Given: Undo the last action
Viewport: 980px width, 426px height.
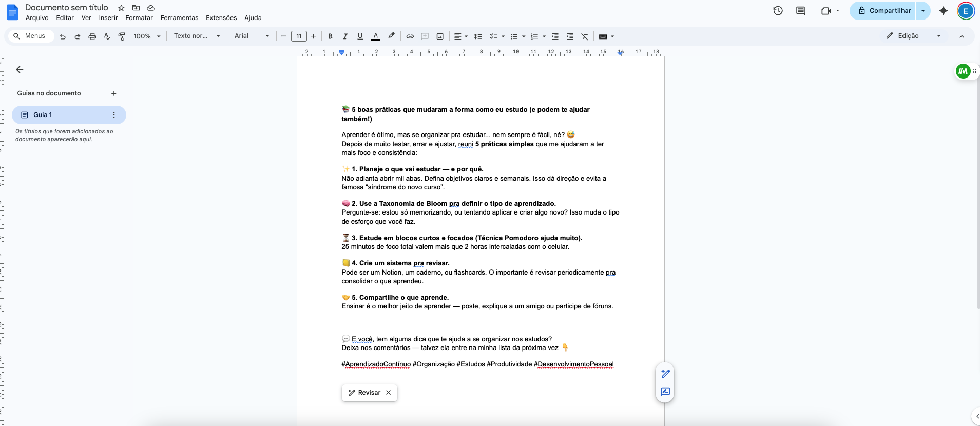Looking at the screenshot, I should [x=63, y=36].
